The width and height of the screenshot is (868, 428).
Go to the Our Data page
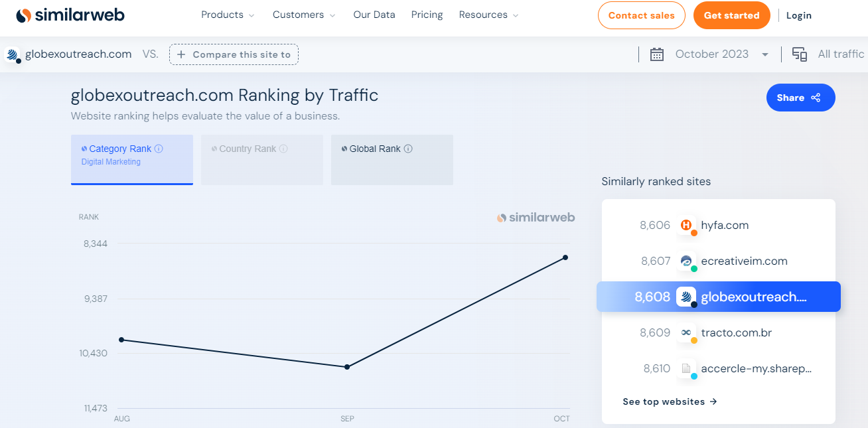click(x=374, y=15)
